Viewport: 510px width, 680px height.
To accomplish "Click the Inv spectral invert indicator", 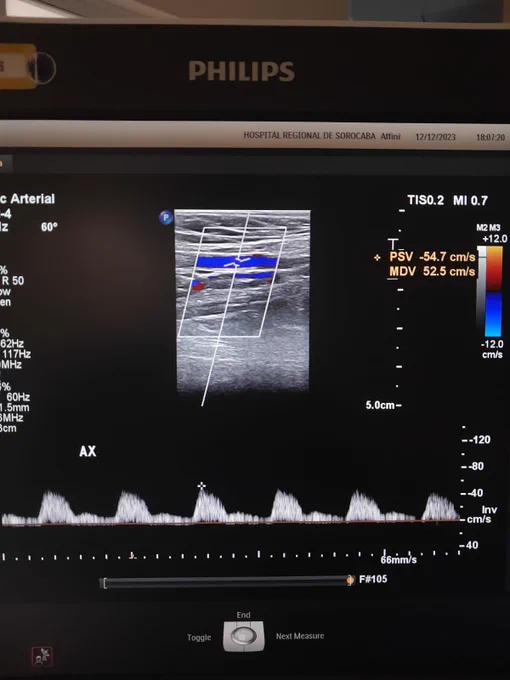I will click(x=489, y=510).
